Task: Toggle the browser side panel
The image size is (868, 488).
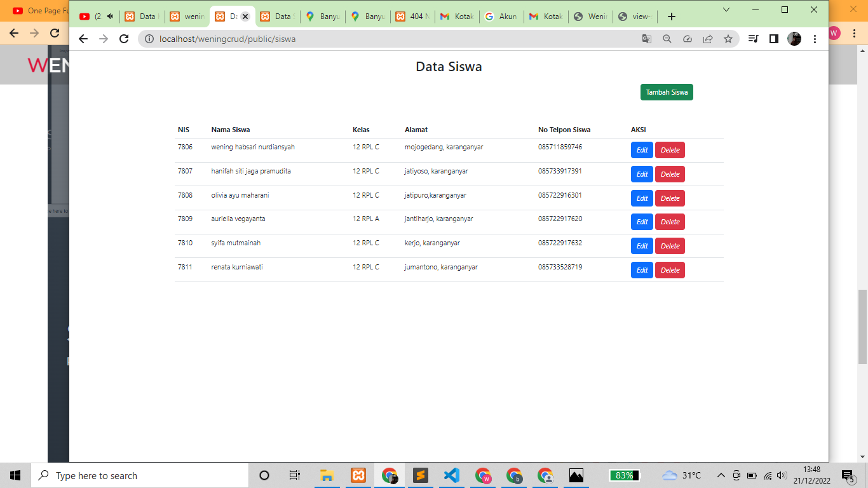Action: tap(773, 39)
